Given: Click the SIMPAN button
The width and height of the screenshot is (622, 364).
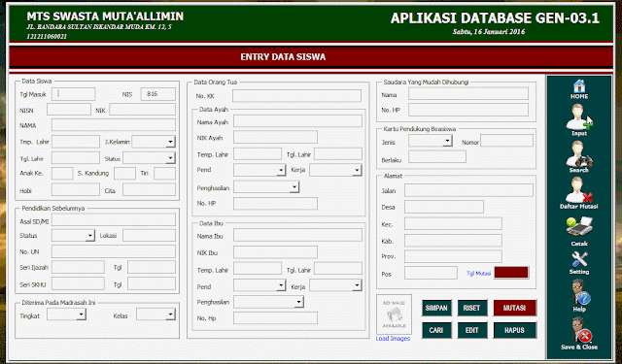Looking at the screenshot, I should [436, 308].
